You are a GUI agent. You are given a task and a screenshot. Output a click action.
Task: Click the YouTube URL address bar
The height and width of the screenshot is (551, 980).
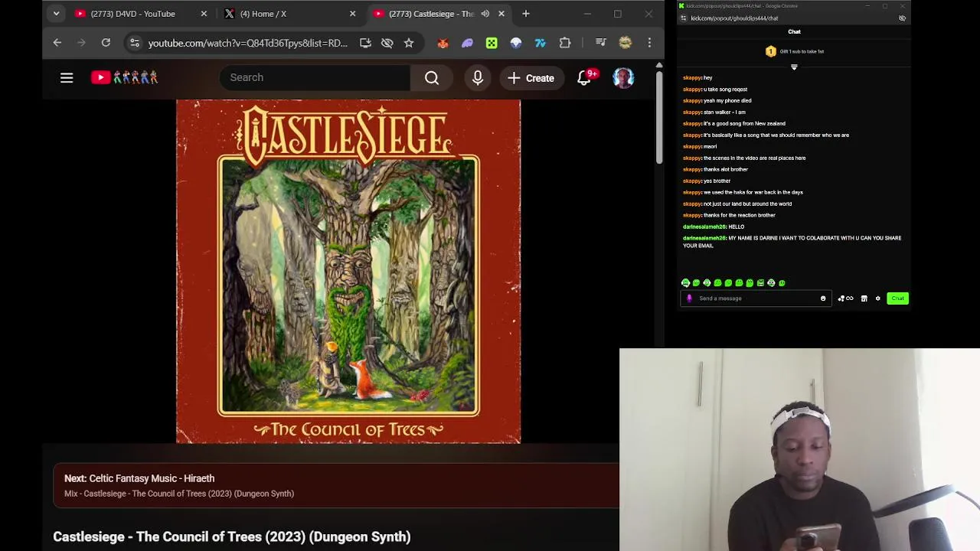(247, 43)
